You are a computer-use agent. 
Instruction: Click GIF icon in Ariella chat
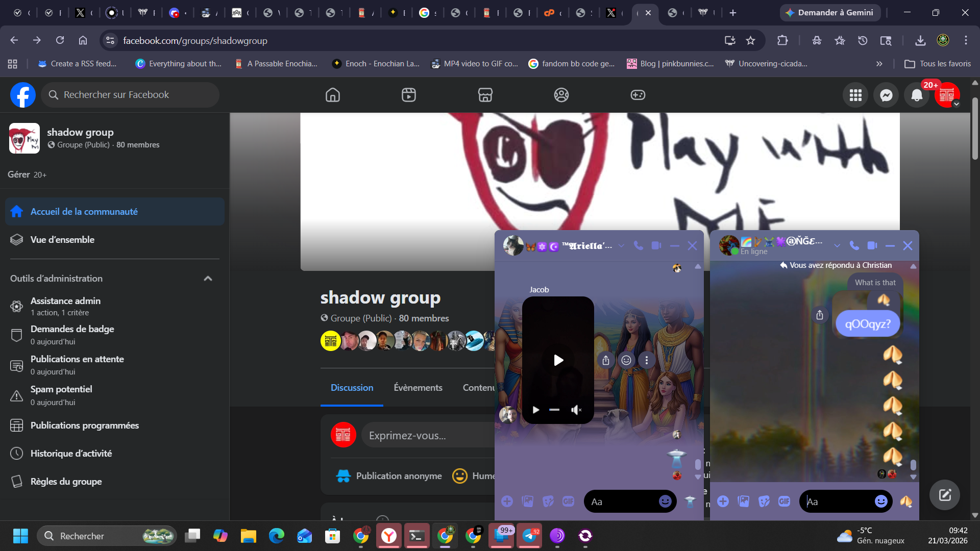568,502
